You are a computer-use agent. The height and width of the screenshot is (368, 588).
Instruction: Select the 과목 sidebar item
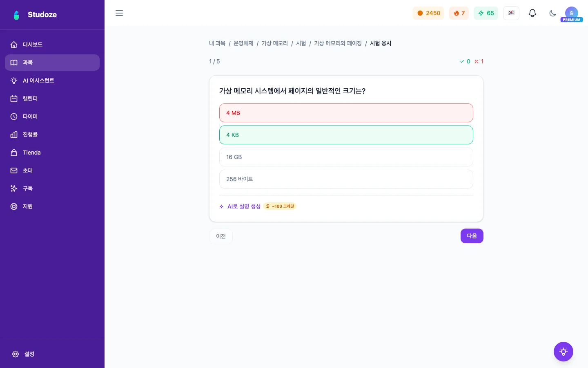(52, 63)
